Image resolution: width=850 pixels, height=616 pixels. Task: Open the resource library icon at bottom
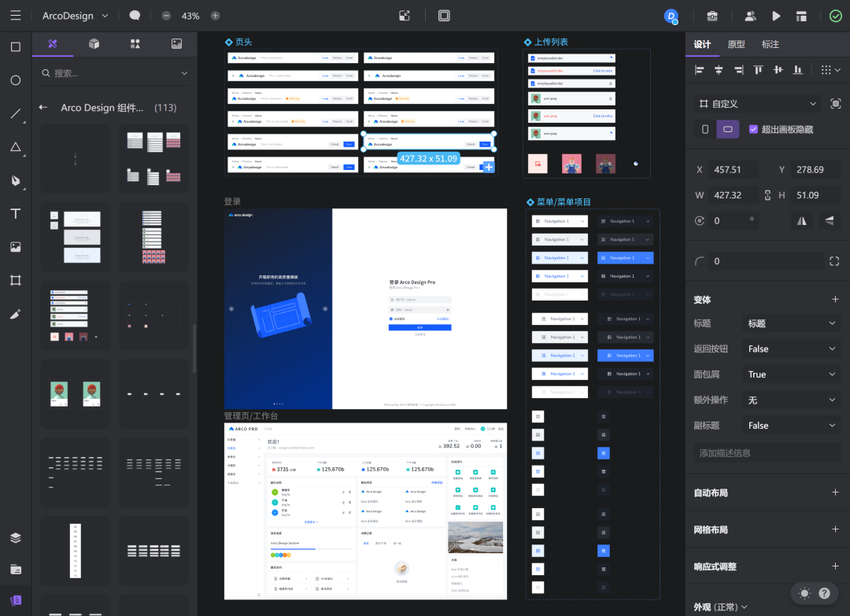[x=16, y=600]
